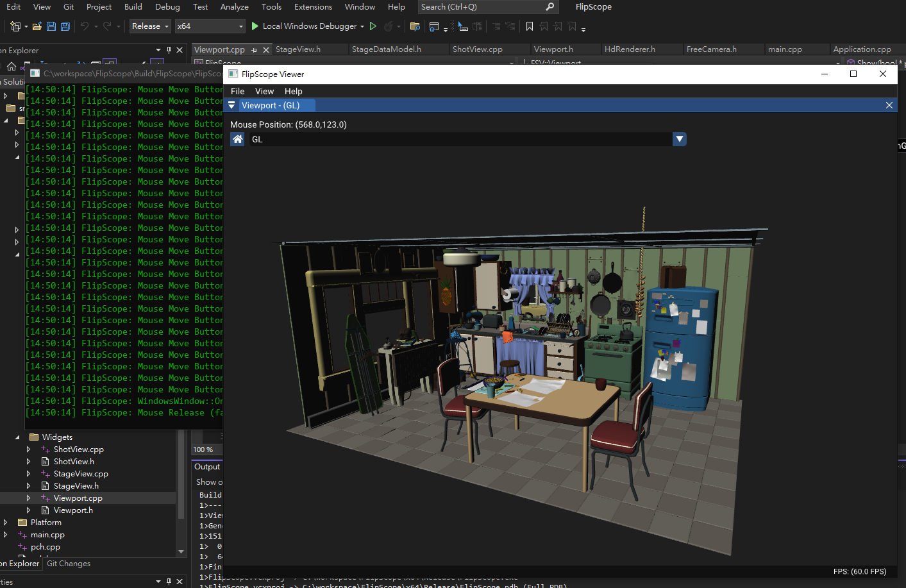Toggle pin on the bottom Properties panel
The width and height of the screenshot is (906, 588).
click(169, 582)
